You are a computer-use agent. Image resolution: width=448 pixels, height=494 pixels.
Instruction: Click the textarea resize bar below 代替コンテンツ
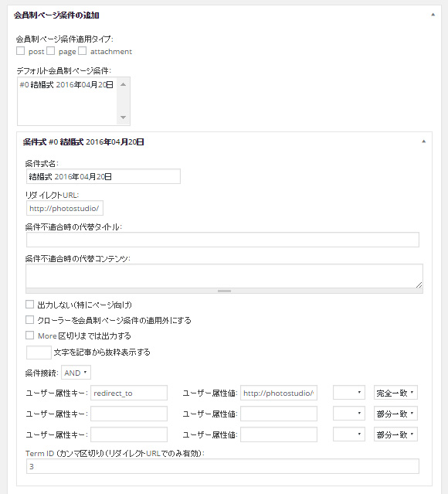(x=224, y=291)
